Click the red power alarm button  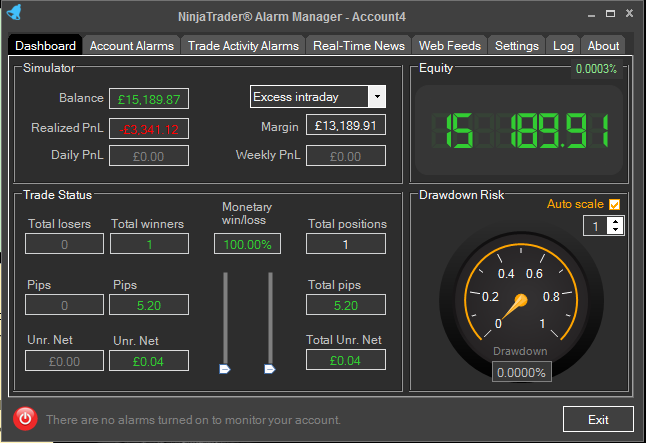coord(25,419)
